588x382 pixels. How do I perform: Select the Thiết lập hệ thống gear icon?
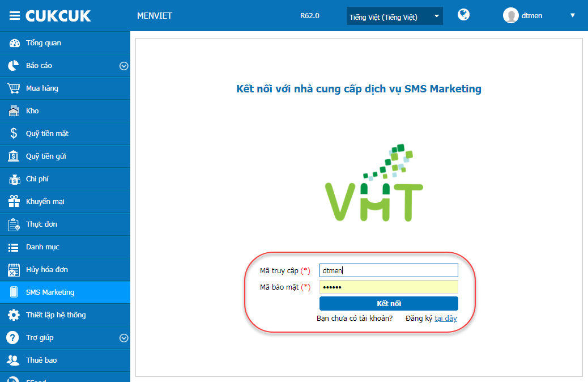[x=14, y=315]
